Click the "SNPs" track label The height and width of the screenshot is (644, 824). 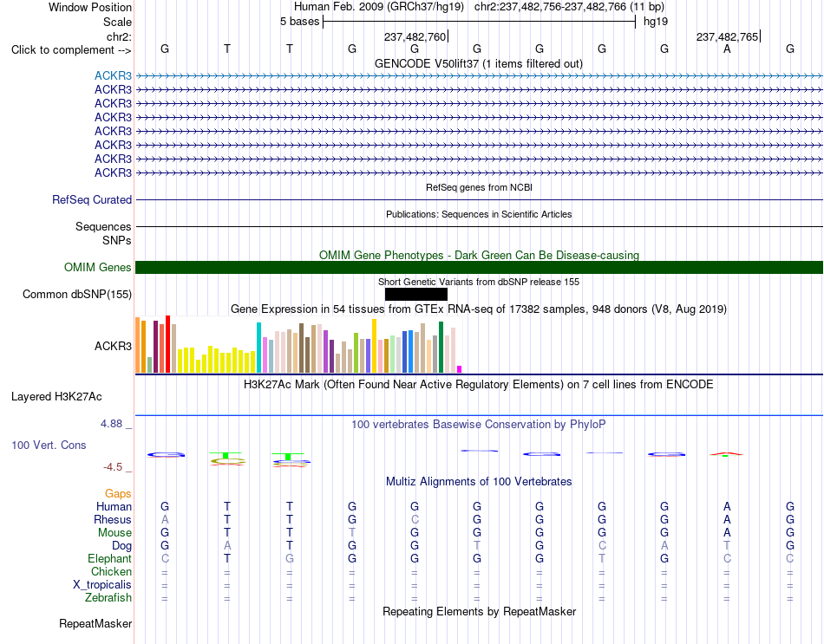click(117, 240)
